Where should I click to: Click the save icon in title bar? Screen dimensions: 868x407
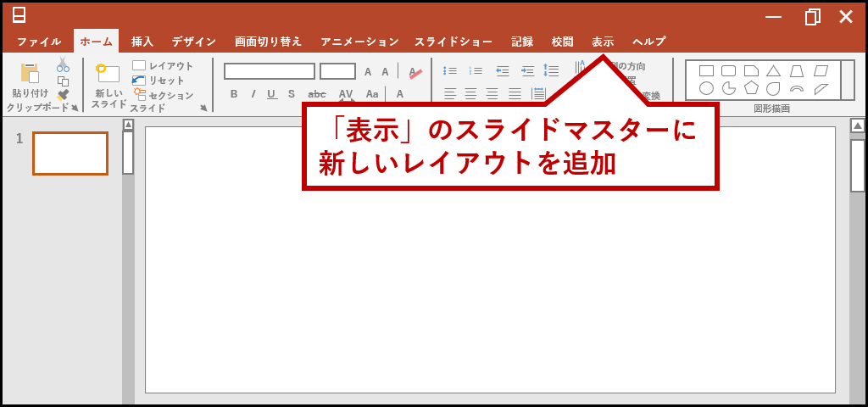click(19, 15)
